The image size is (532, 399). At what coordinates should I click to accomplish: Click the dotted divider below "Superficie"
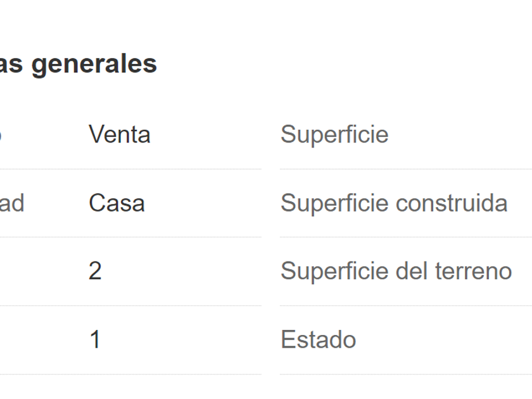405,169
